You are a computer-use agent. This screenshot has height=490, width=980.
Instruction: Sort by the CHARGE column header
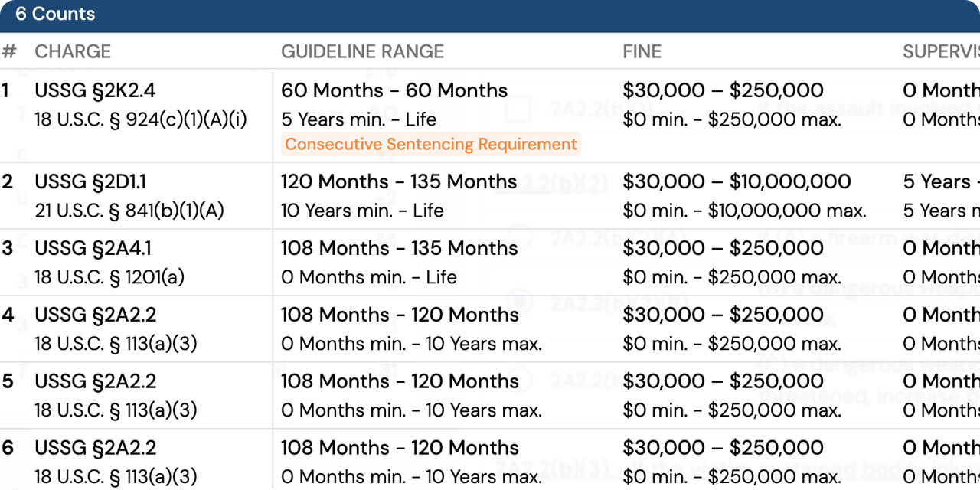tap(73, 51)
